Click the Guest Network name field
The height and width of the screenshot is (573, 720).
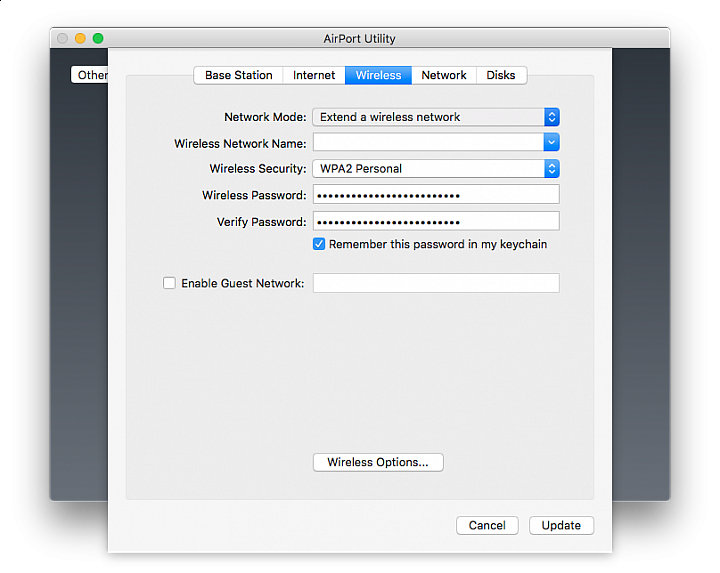tap(436, 283)
